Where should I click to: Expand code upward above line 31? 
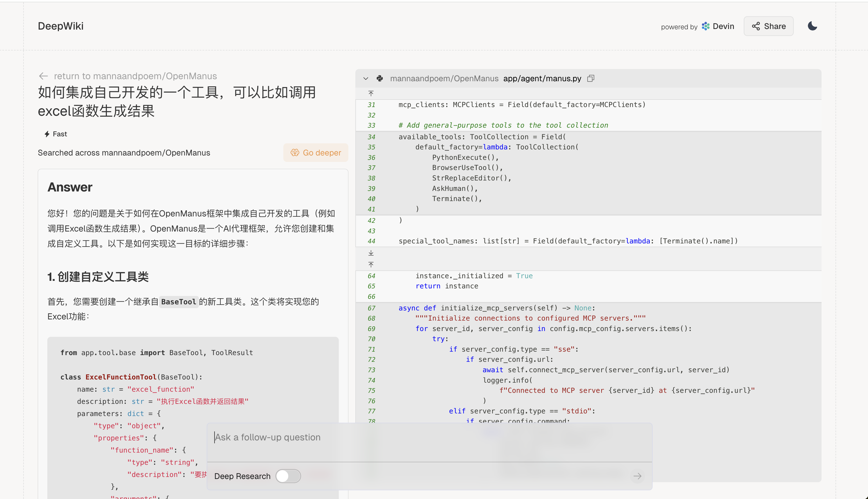tap(371, 93)
